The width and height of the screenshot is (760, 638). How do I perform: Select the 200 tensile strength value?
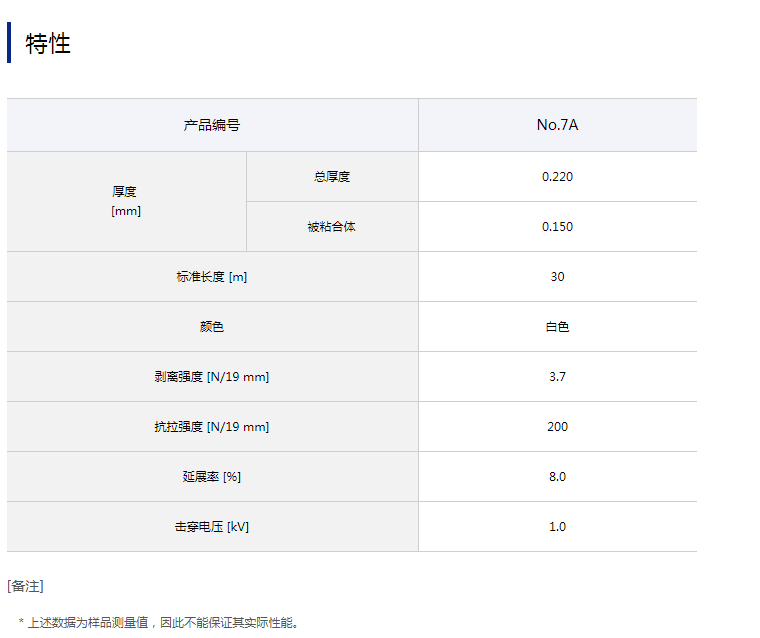557,427
